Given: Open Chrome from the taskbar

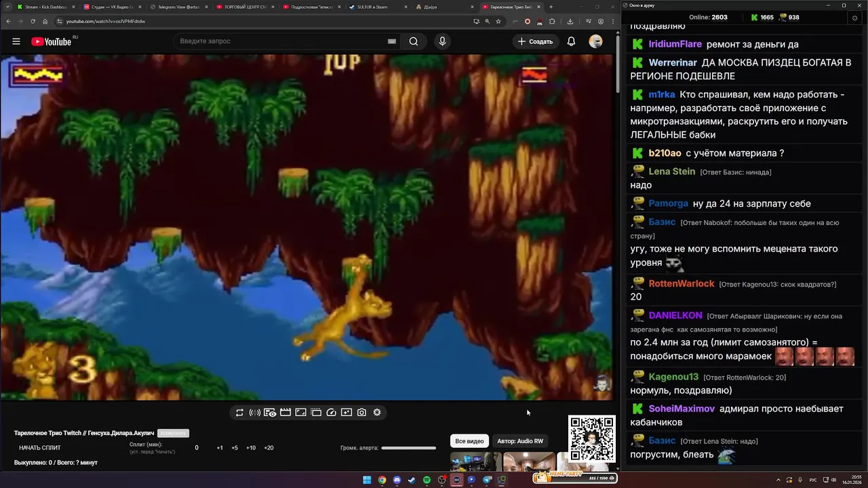Looking at the screenshot, I should pos(382,480).
